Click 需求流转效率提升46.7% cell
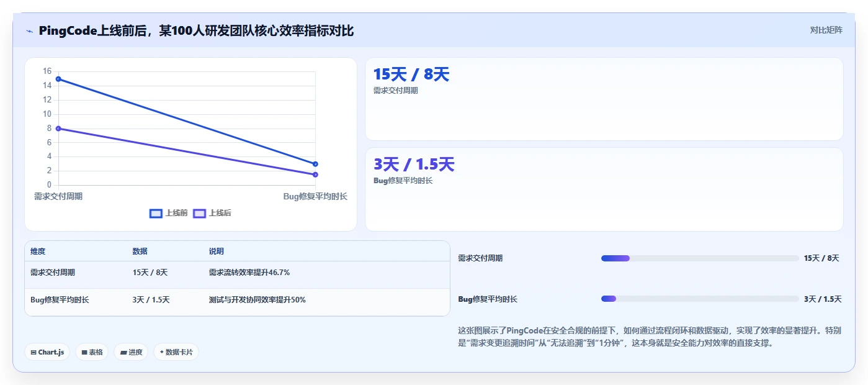 coord(249,273)
